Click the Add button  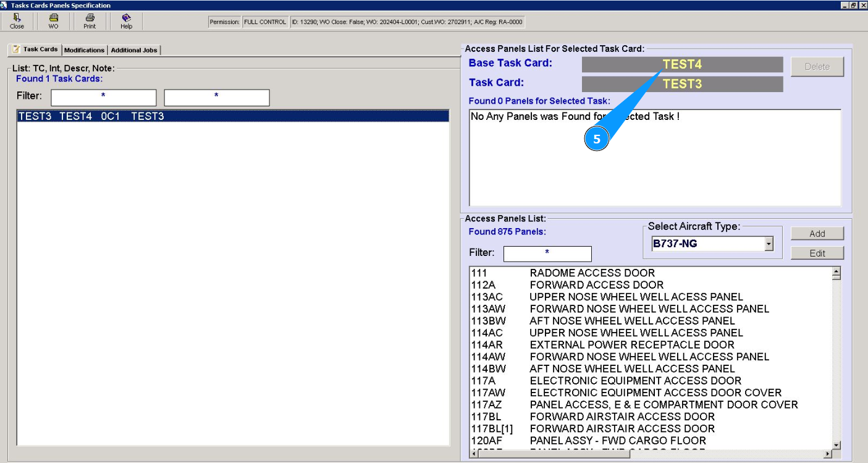817,234
